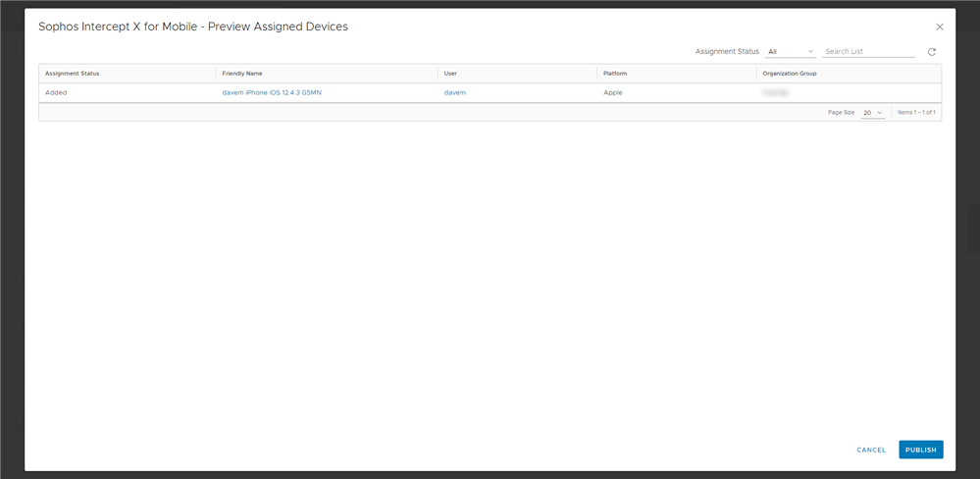Sort by Friendly Name column header
The image size is (980, 479).
tap(327, 74)
